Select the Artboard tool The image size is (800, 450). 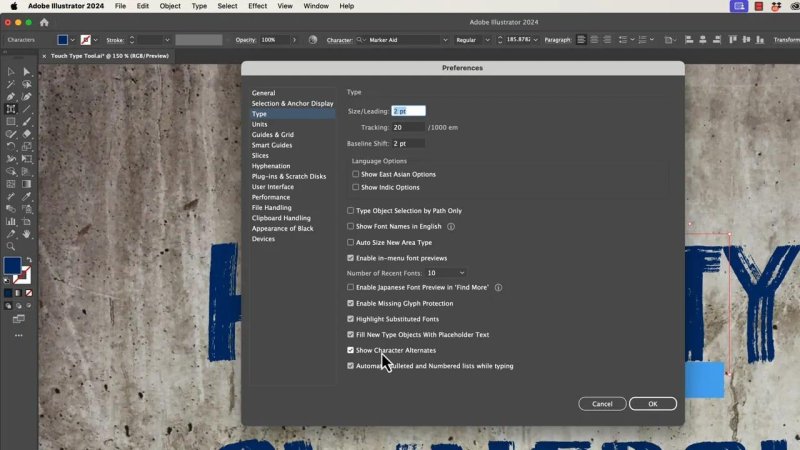coord(27,221)
